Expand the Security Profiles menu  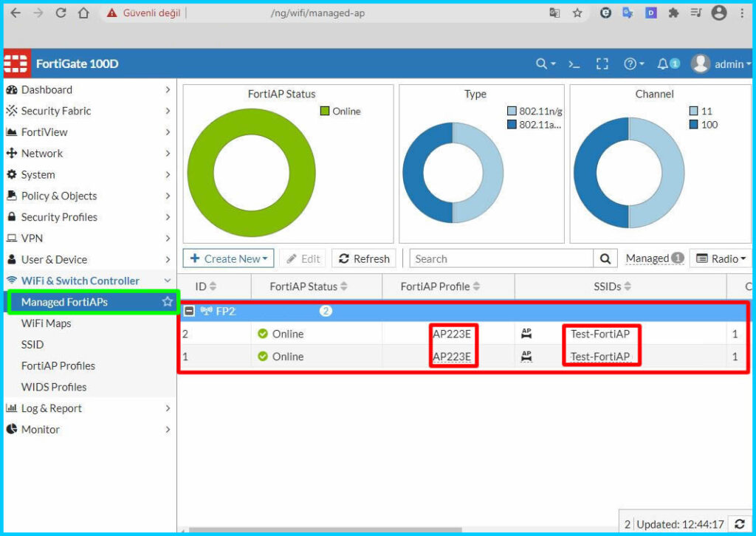(x=89, y=217)
